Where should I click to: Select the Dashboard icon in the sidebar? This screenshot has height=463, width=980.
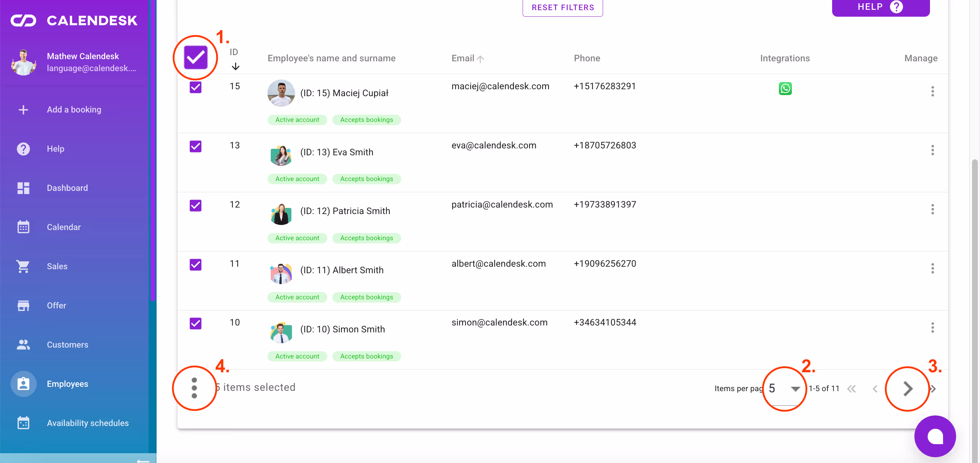click(23, 188)
